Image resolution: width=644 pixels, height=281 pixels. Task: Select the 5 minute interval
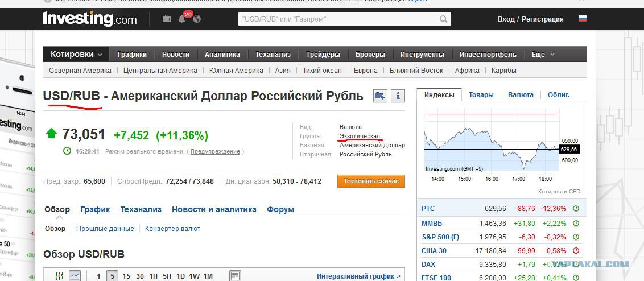pos(112,276)
